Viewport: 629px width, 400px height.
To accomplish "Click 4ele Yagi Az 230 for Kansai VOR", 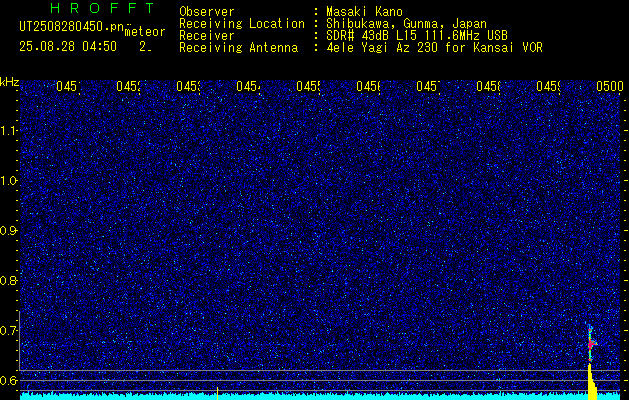I will [x=434, y=48].
